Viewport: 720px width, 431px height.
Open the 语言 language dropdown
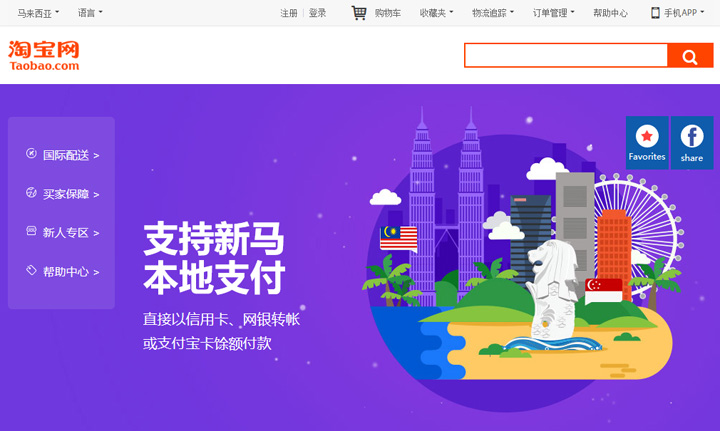[90, 13]
